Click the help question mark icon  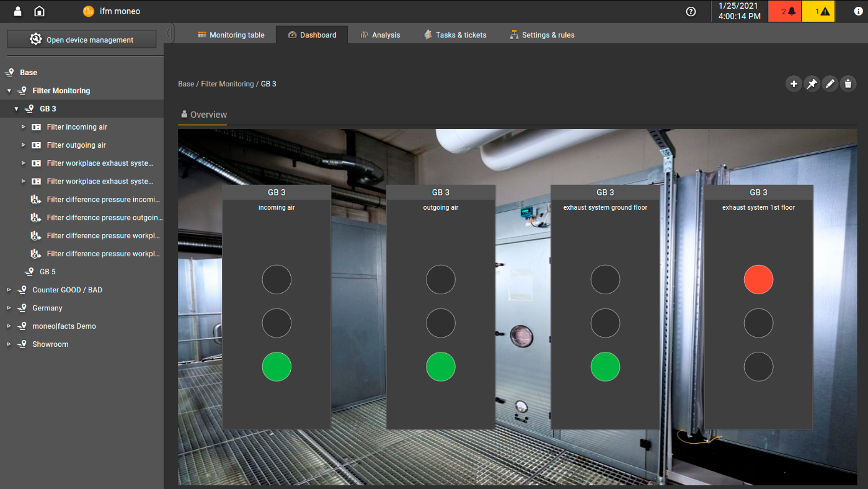click(x=691, y=11)
